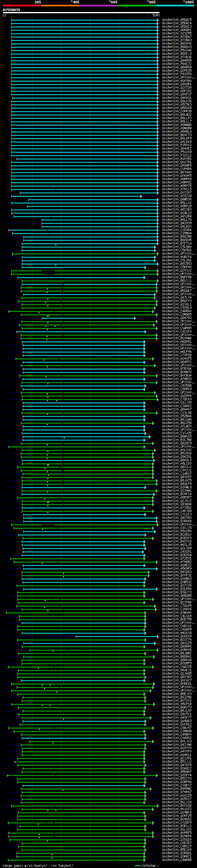
Task: Open the UniRef100_O23255 entry
Action: coord(177,33)
